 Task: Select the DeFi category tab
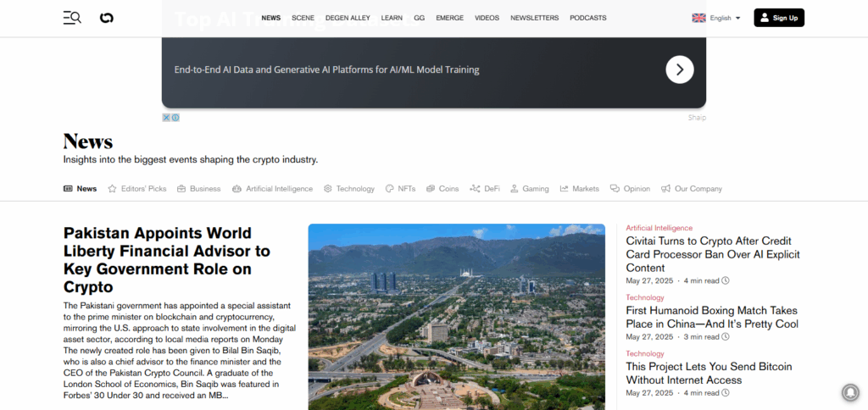tap(486, 189)
